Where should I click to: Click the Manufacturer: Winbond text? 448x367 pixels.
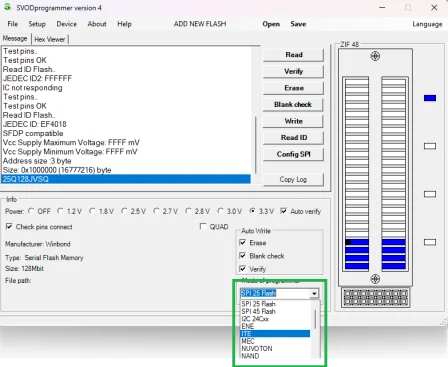pyautogui.click(x=38, y=244)
